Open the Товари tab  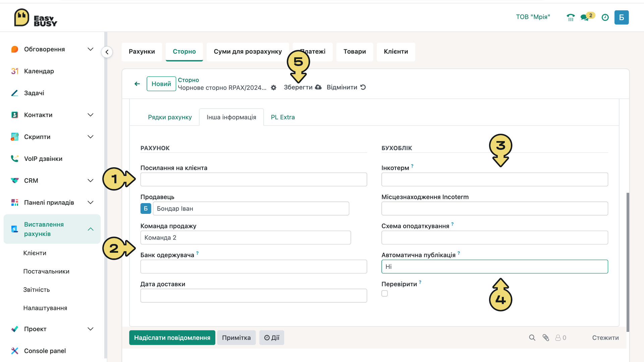coord(355,52)
